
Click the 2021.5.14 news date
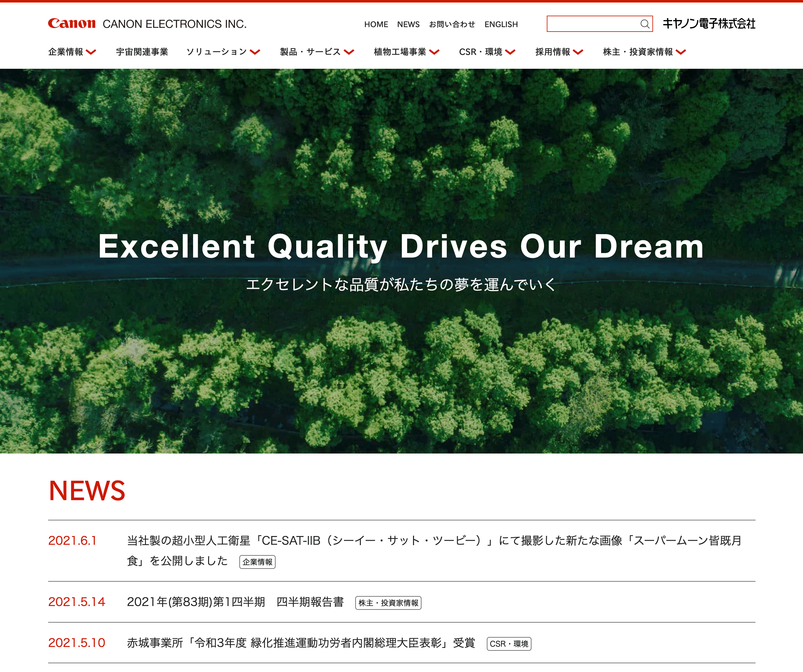coord(77,602)
